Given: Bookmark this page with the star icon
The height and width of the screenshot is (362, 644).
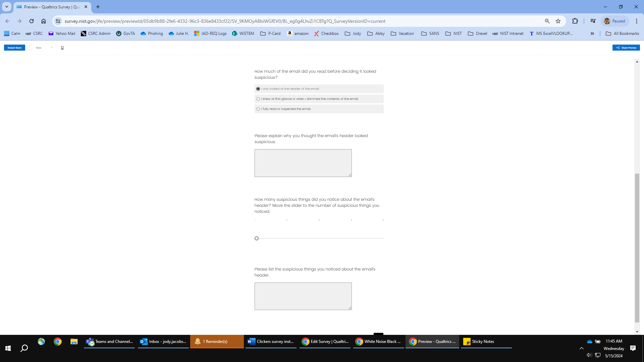Looking at the screenshot, I should tap(558, 21).
